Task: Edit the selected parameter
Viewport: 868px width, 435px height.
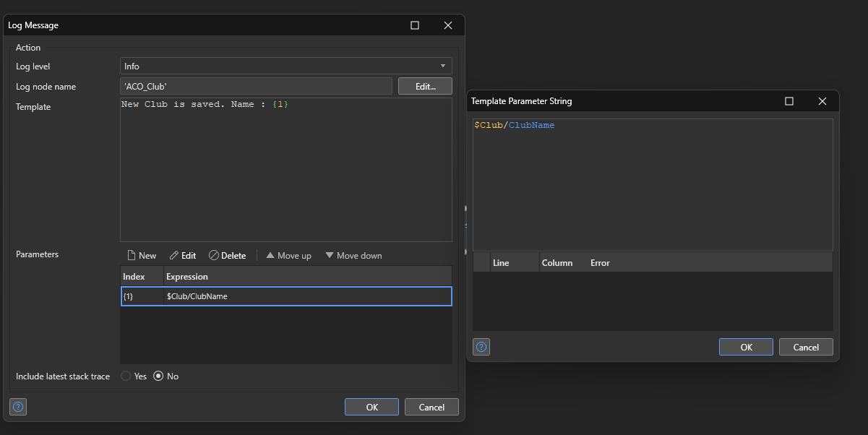Action: point(183,255)
